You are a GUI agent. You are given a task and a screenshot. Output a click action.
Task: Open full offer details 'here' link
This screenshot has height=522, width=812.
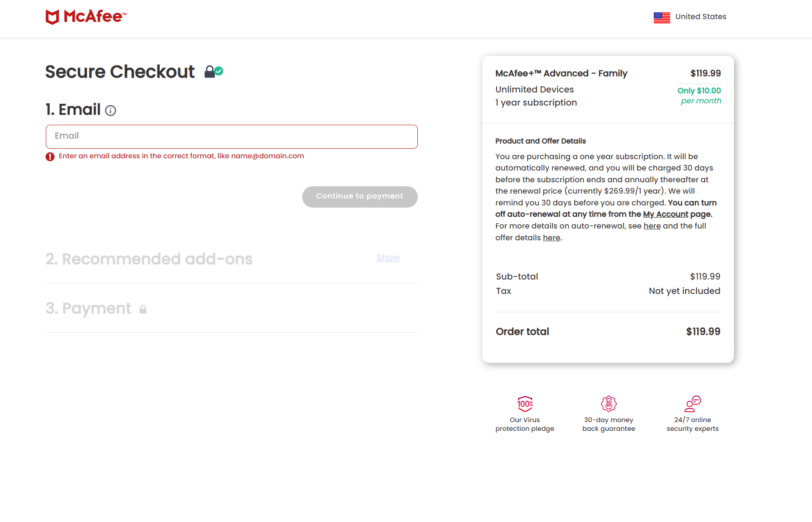[x=551, y=238]
